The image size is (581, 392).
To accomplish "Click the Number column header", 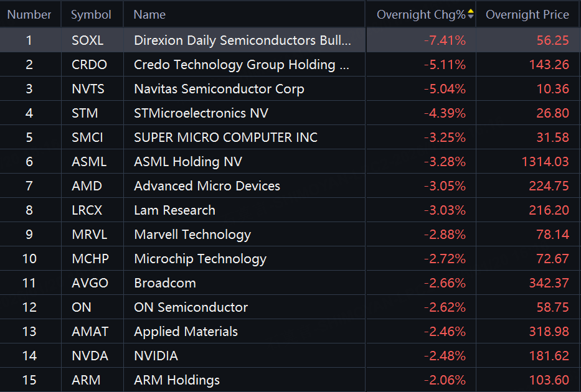I will click(29, 14).
